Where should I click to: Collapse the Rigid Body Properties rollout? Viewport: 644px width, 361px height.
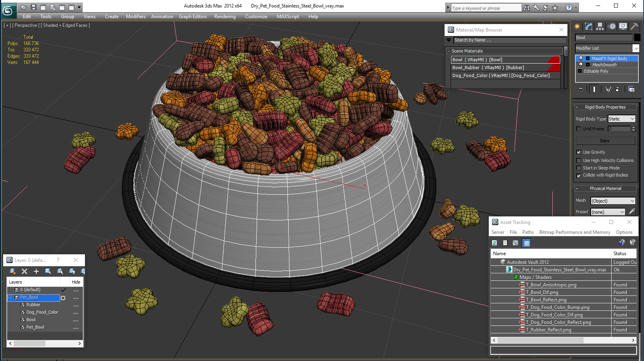click(577, 107)
